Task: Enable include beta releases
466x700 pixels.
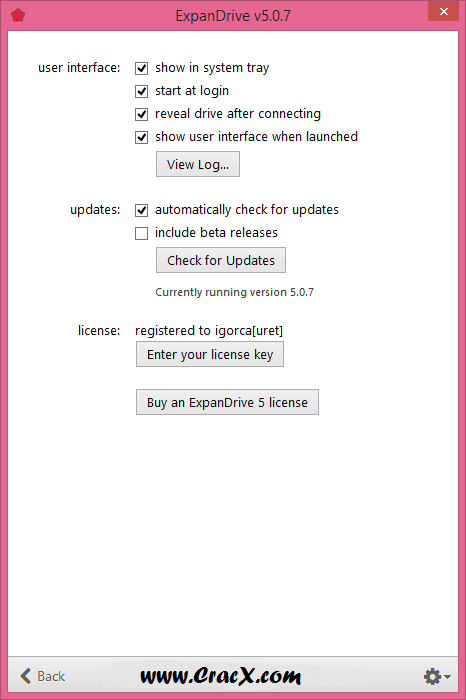Action: (x=141, y=233)
